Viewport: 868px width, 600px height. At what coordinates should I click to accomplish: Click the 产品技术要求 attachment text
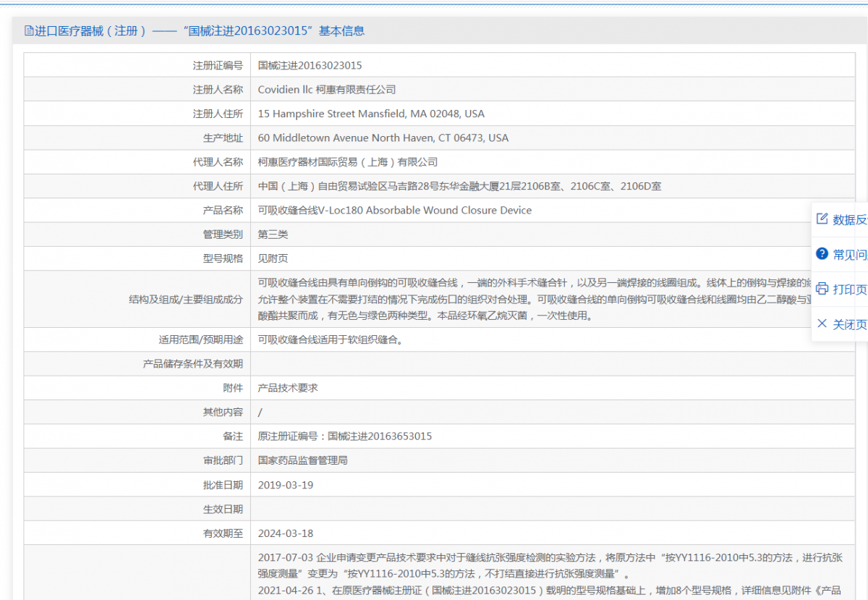click(288, 388)
